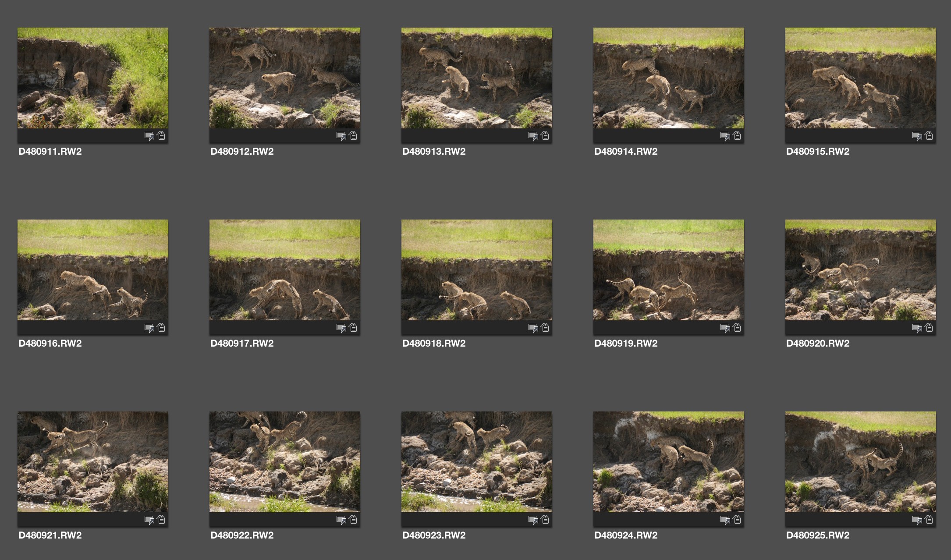Image resolution: width=951 pixels, height=560 pixels.
Task: Select the D480924.RW2 photo thumbnail
Action: (669, 462)
